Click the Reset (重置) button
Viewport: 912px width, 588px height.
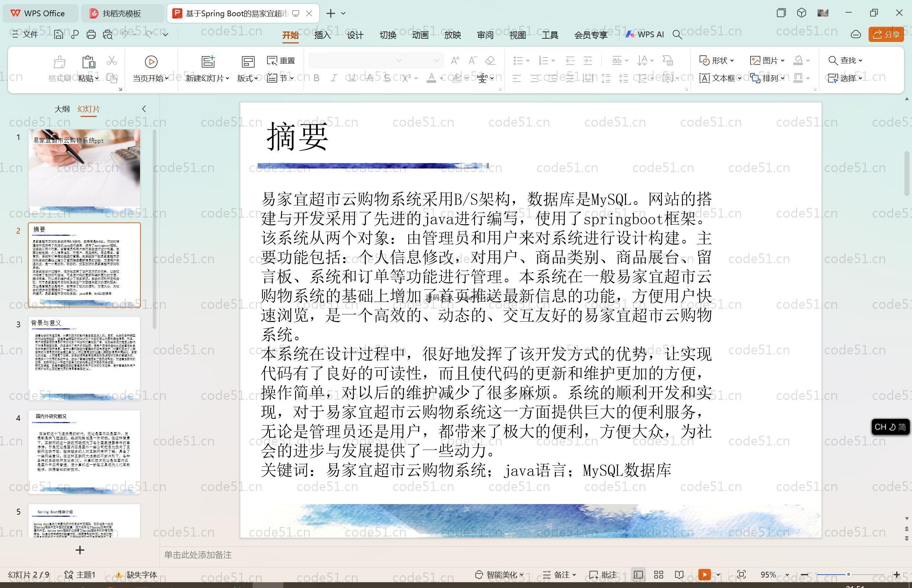281,61
